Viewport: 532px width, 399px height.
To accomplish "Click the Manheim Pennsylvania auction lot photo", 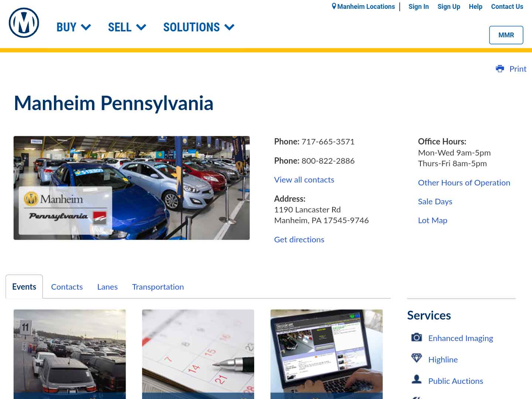I will 132,188.
